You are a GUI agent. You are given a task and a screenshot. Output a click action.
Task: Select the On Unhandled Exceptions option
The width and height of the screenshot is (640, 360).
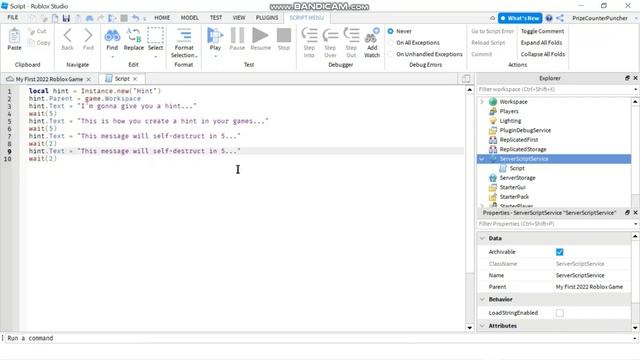click(391, 54)
